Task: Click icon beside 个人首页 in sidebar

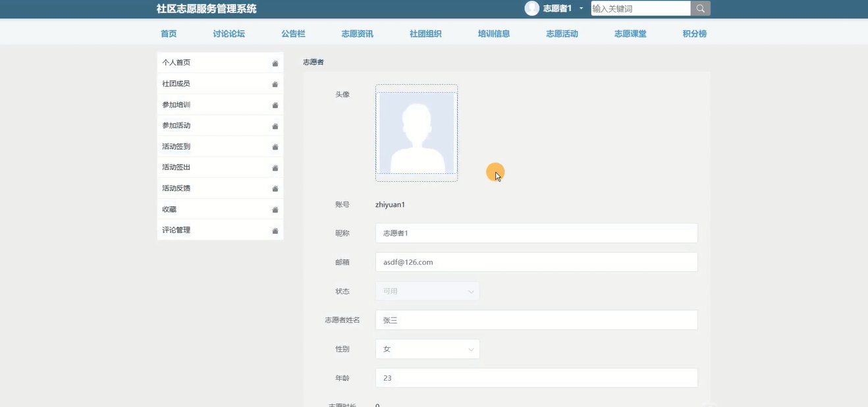Action: click(x=275, y=63)
